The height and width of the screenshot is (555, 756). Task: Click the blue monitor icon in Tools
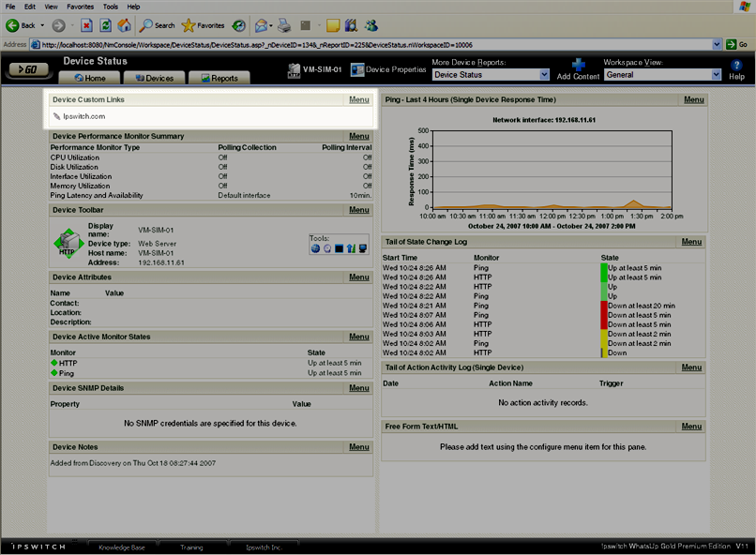[x=362, y=248]
